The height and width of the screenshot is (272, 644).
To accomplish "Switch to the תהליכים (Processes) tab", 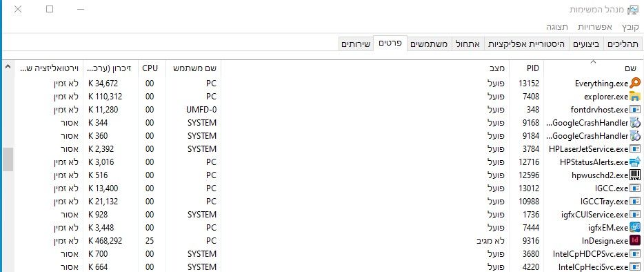I will [623, 44].
